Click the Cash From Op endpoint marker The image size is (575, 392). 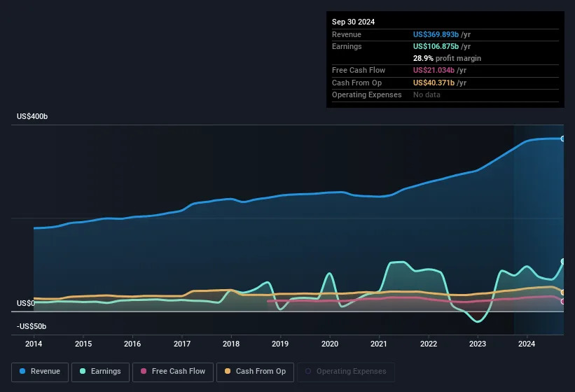pyautogui.click(x=563, y=293)
